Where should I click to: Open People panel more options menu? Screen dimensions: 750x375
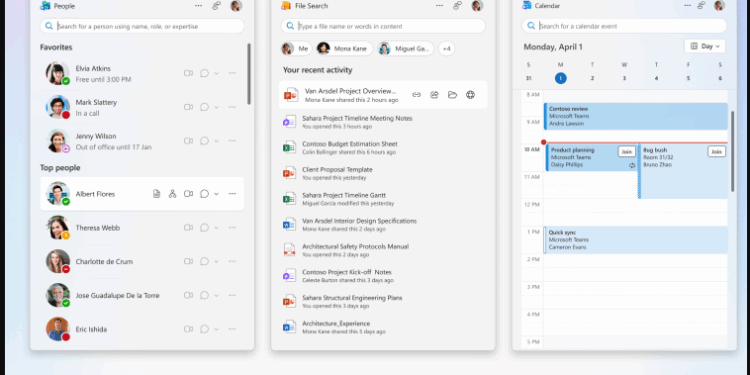click(199, 6)
